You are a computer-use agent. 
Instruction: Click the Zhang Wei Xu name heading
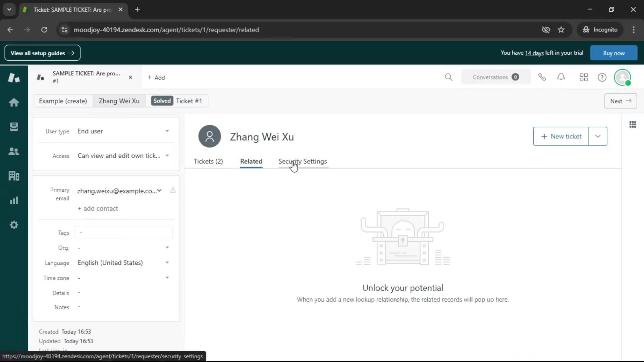(262, 137)
